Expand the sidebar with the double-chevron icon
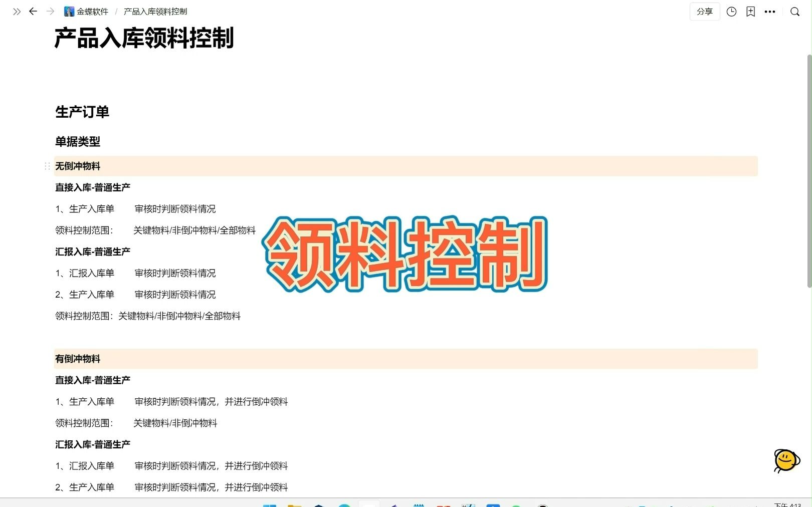The width and height of the screenshot is (812, 507). click(17, 12)
